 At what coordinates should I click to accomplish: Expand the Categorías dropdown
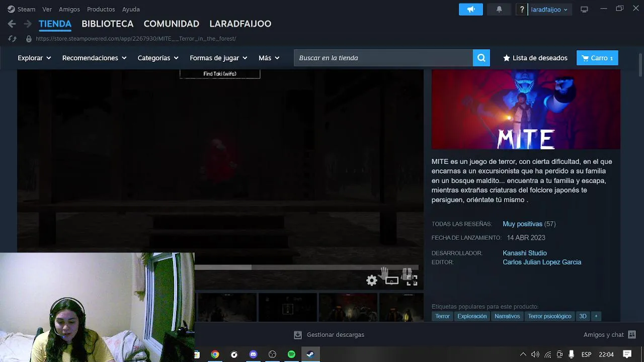click(158, 58)
